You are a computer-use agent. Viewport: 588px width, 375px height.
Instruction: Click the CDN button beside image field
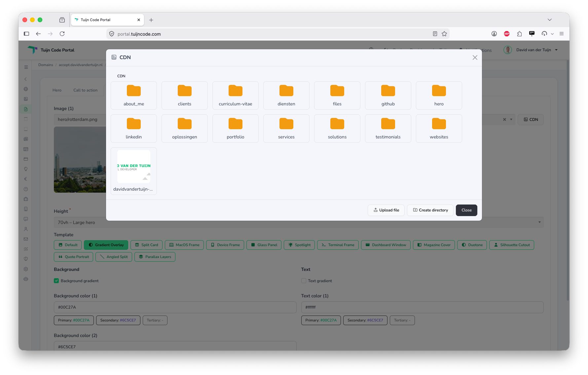tap(531, 120)
